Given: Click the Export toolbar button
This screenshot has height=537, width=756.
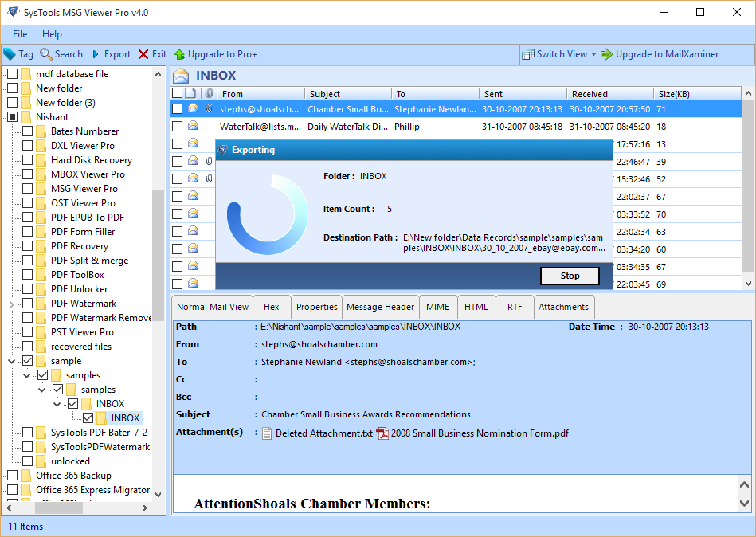Looking at the screenshot, I should (x=111, y=54).
